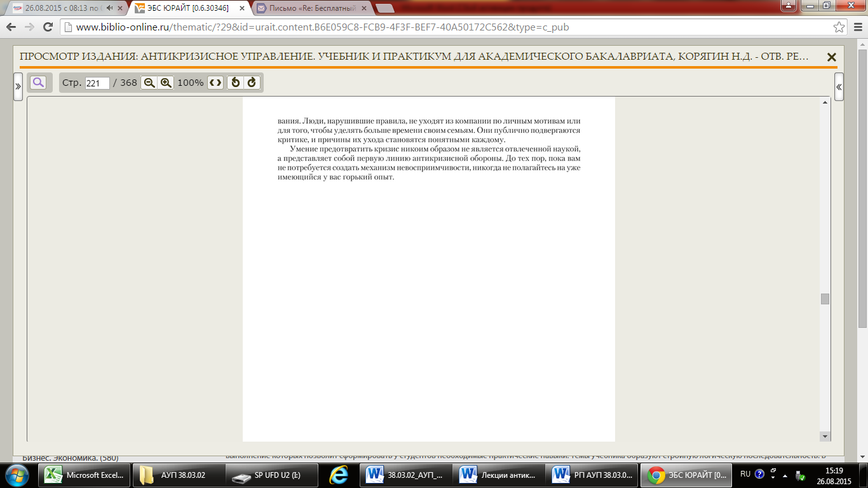
Task: Click the paragraph starting with Умение предотвратить кризис
Action: (429, 163)
